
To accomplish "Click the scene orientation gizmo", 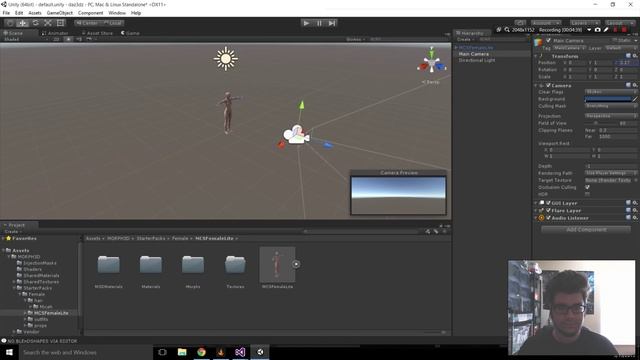I will point(432,62).
